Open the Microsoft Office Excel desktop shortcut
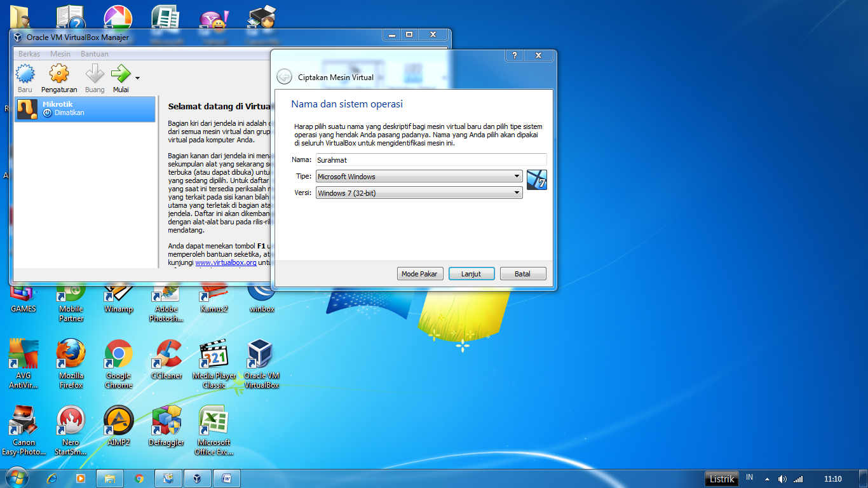Screen dimensions: 868x488 tap(214, 430)
